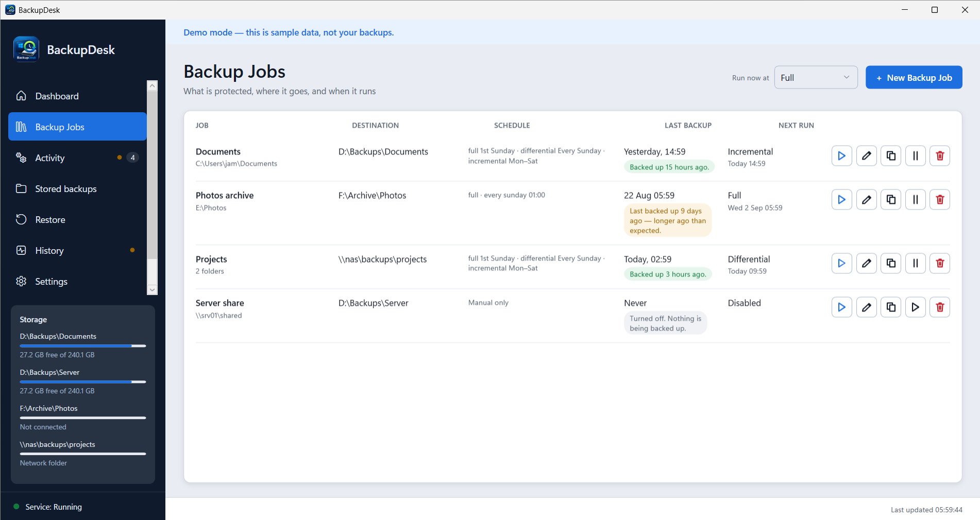Create a New Backup Job
Viewport: 980px width, 520px height.
tap(914, 77)
